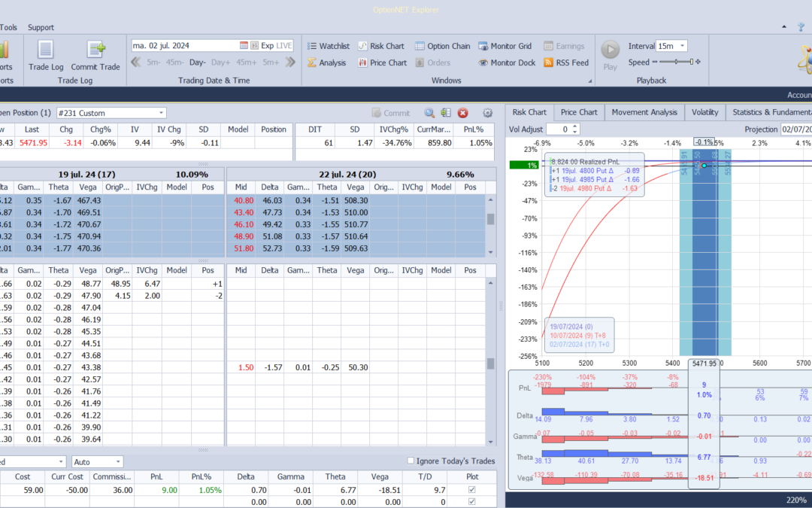The width and height of the screenshot is (812, 508).
Task: Open the Monitor Grid window
Action: 505,46
